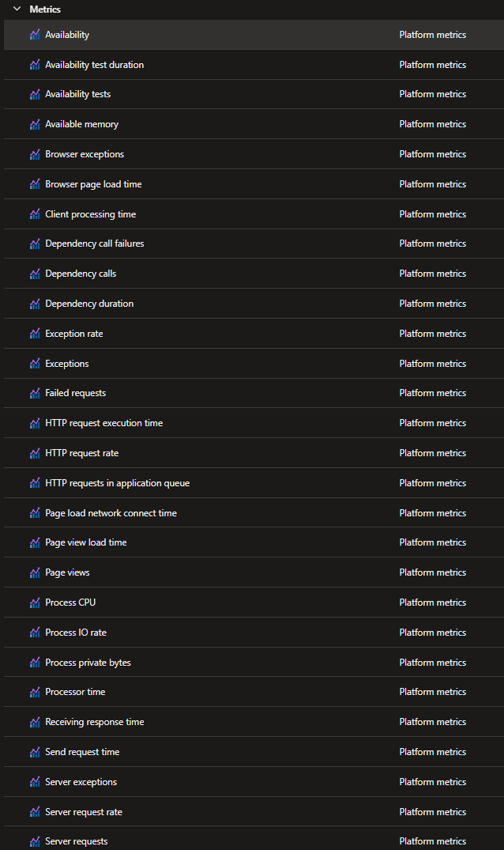Click the chart icon next to Page views

35,572
